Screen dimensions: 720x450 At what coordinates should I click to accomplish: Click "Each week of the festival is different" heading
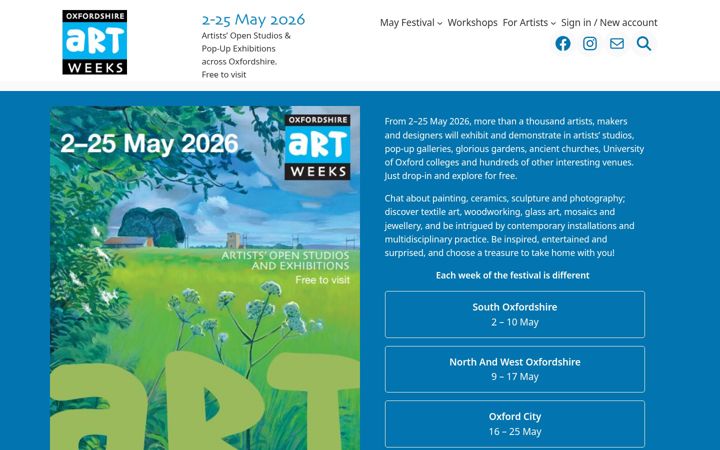(512, 276)
